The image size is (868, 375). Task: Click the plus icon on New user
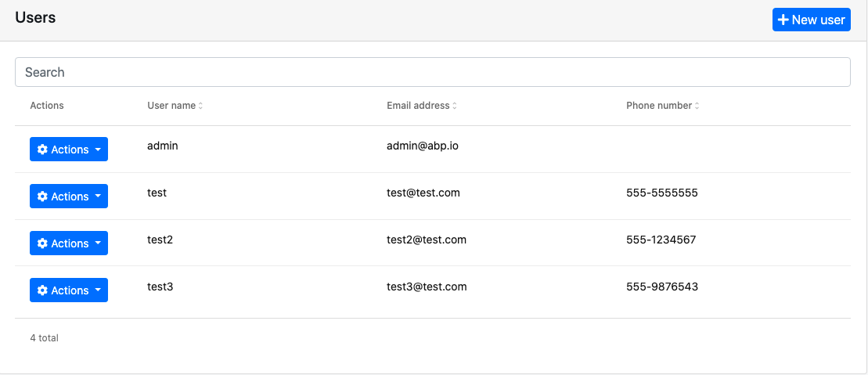pyautogui.click(x=783, y=20)
